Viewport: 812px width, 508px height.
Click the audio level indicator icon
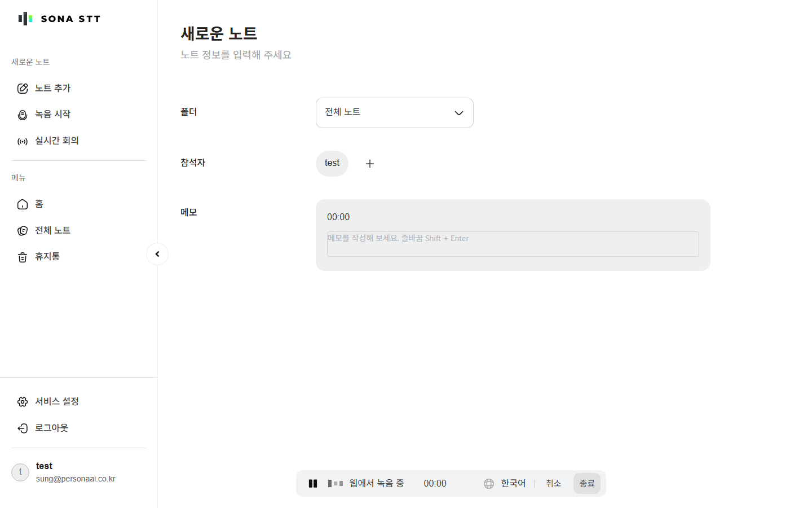tap(336, 483)
